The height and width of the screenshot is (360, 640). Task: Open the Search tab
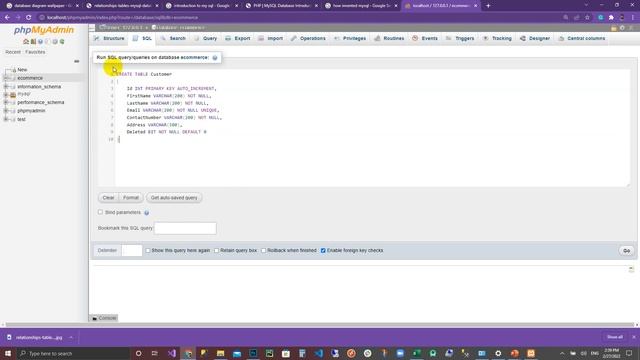point(173,38)
